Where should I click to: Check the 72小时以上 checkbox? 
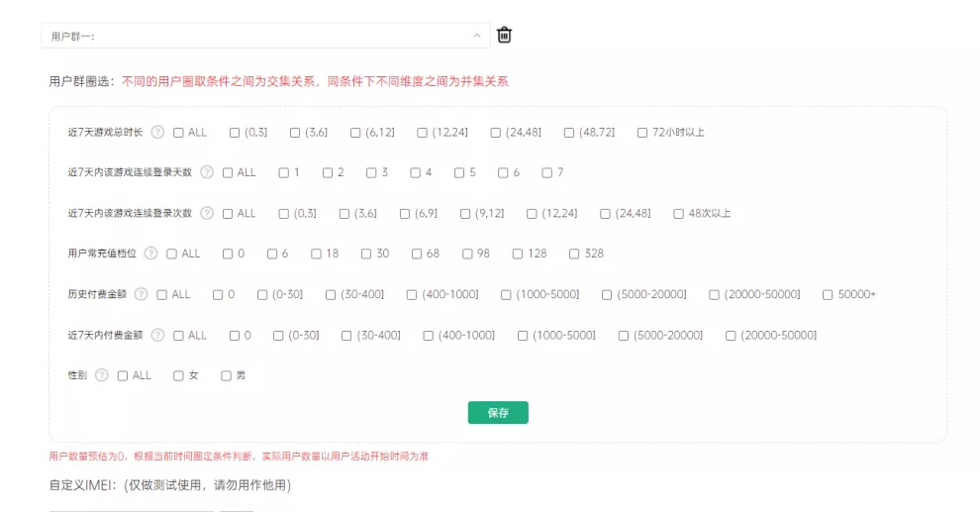click(642, 132)
